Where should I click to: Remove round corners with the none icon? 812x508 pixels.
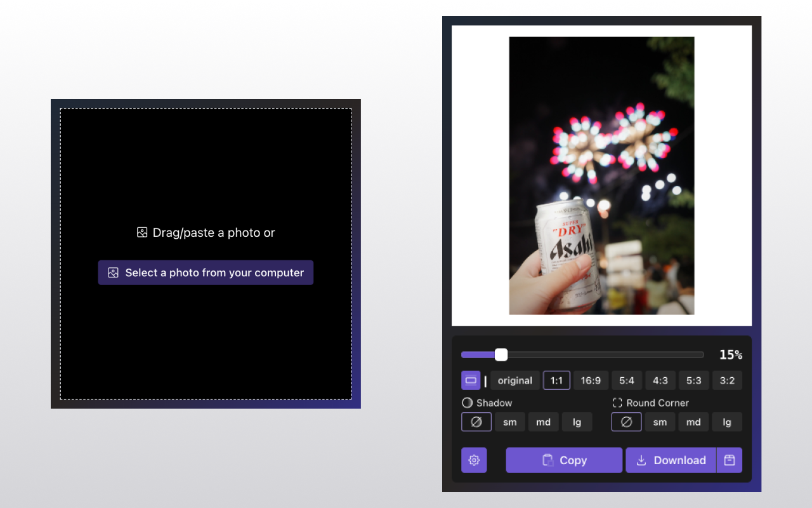pos(627,422)
